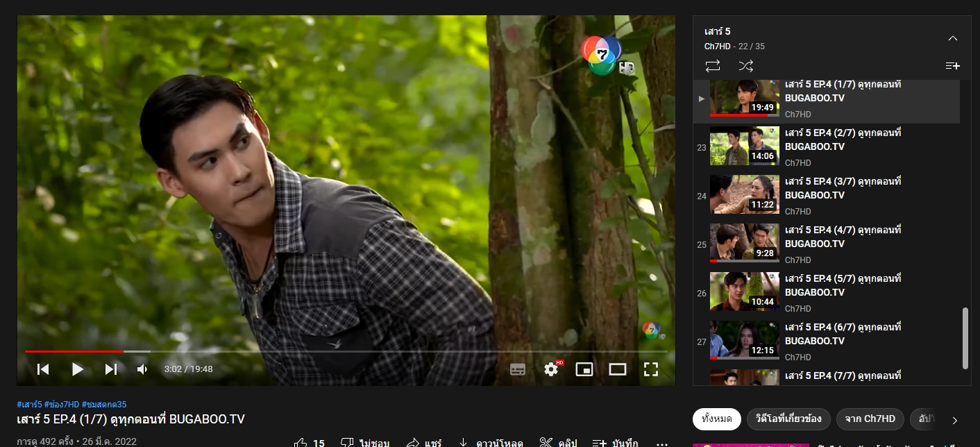Enter fullscreen mode
The width and height of the screenshot is (980, 447).
(650, 369)
